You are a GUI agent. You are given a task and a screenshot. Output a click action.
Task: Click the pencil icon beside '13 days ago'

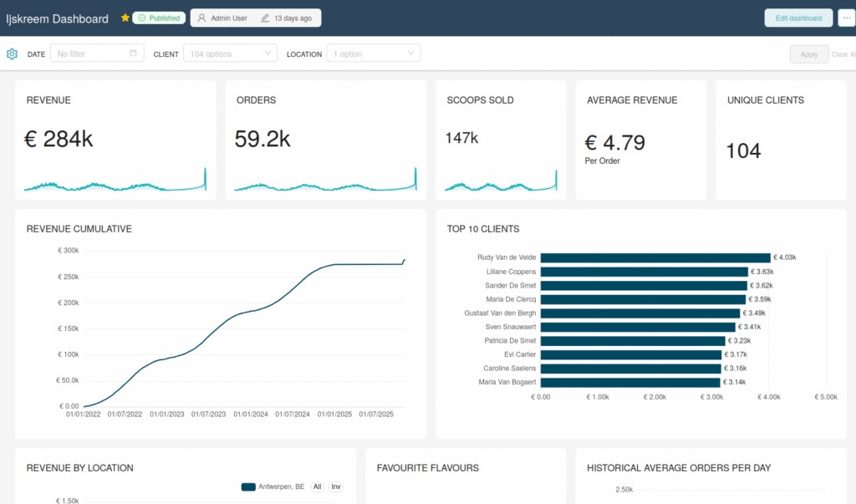coord(265,18)
